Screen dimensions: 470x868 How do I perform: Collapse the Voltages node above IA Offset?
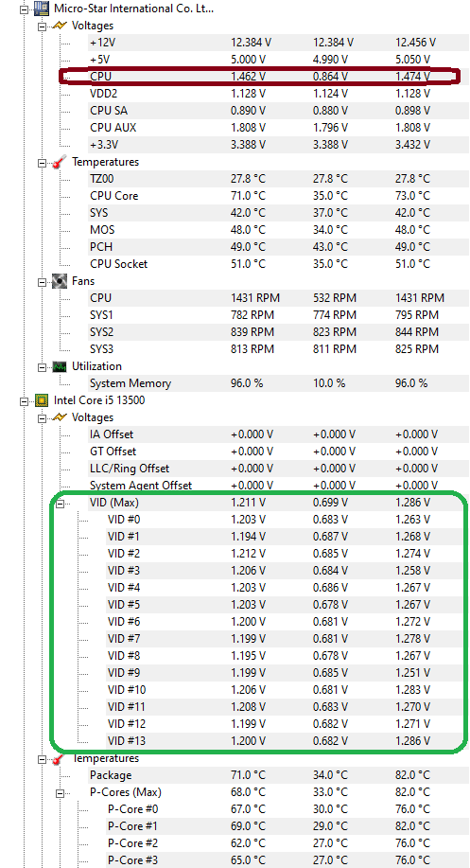(x=42, y=418)
